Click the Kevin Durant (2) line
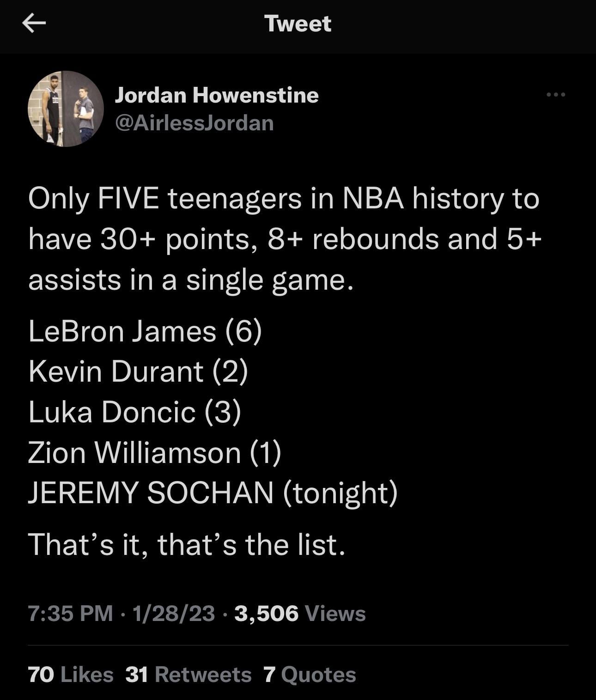The height and width of the screenshot is (700, 596). click(x=138, y=371)
